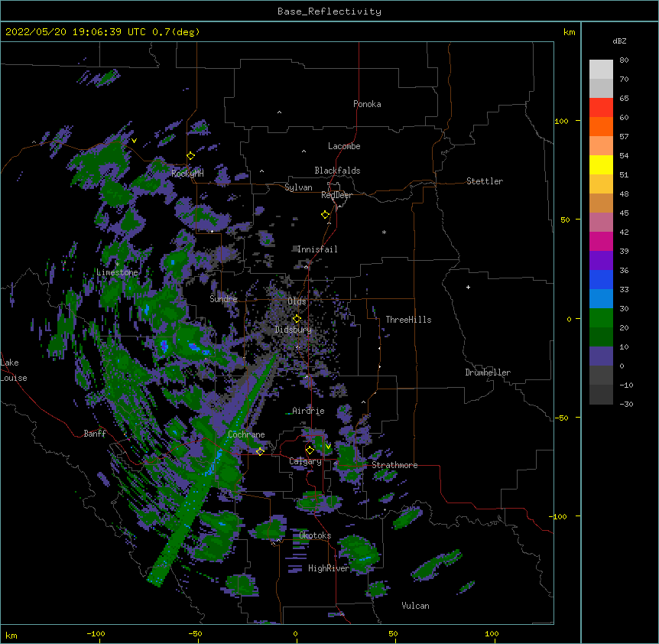Select the 2022/05/20 19:06:39 UTC timestamp
The width and height of the screenshot is (659, 644).
click(x=76, y=32)
